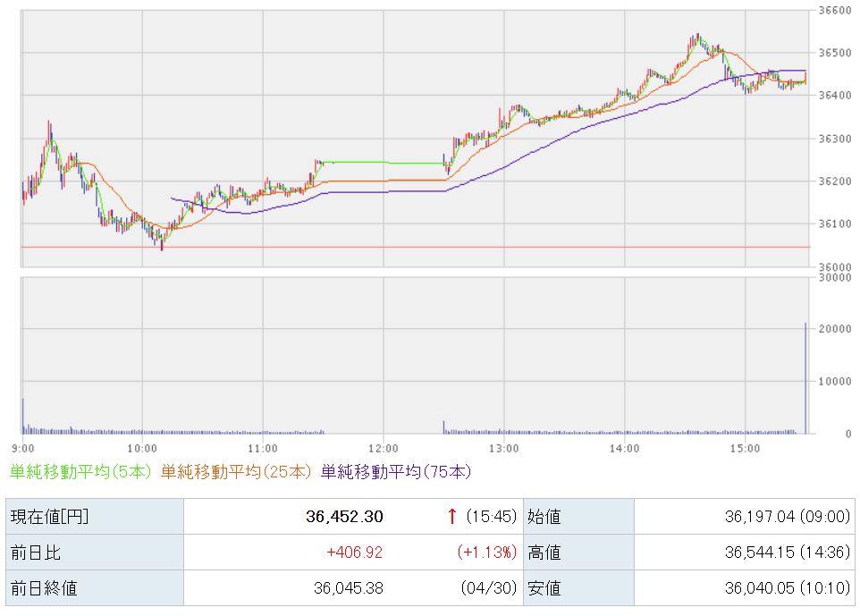Click the 現在値[円] header cell
Screen dimensions: 860x616
(x=95, y=516)
